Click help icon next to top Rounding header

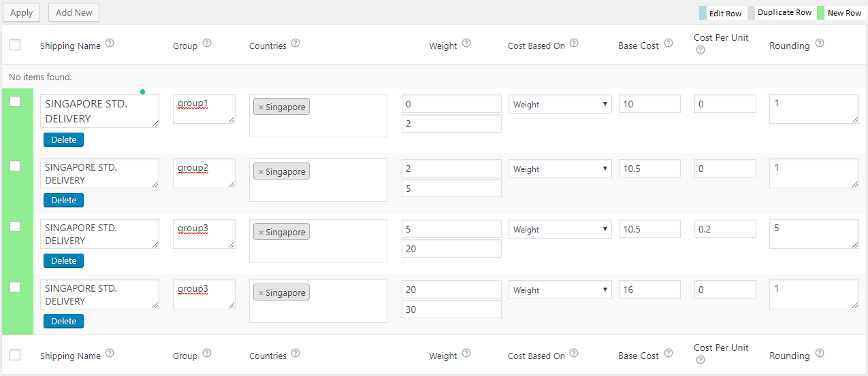click(x=819, y=44)
